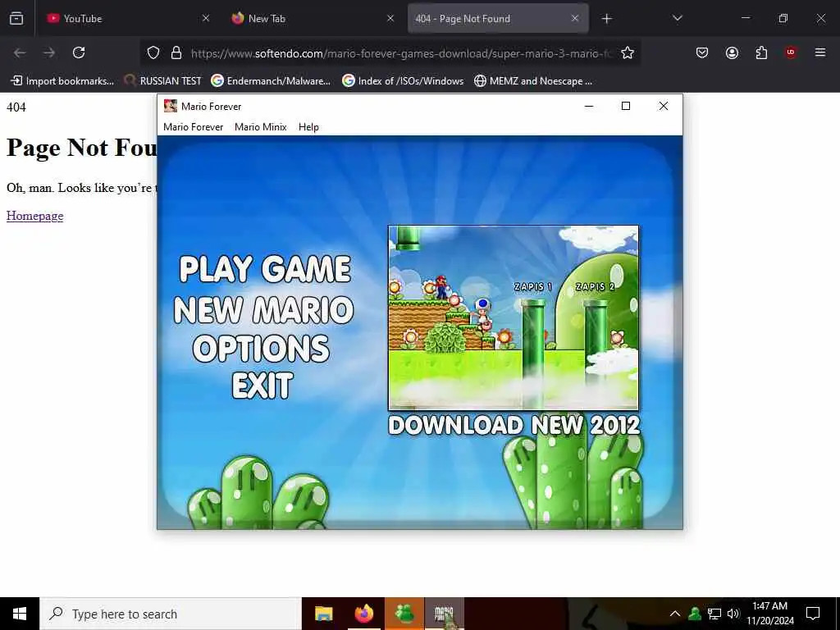Open the Mario Minix menu
This screenshot has height=630, width=840.
(x=260, y=127)
